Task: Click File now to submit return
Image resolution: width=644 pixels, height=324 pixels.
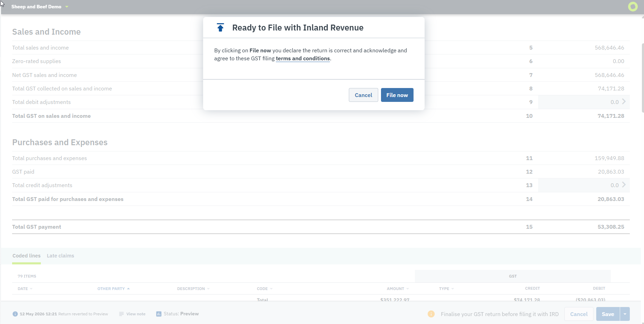Action: tap(397, 95)
